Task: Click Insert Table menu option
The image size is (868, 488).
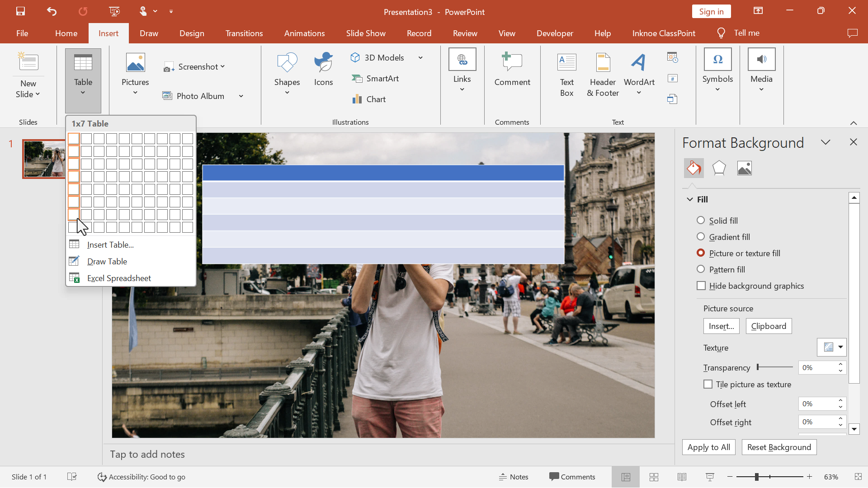Action: (x=110, y=244)
